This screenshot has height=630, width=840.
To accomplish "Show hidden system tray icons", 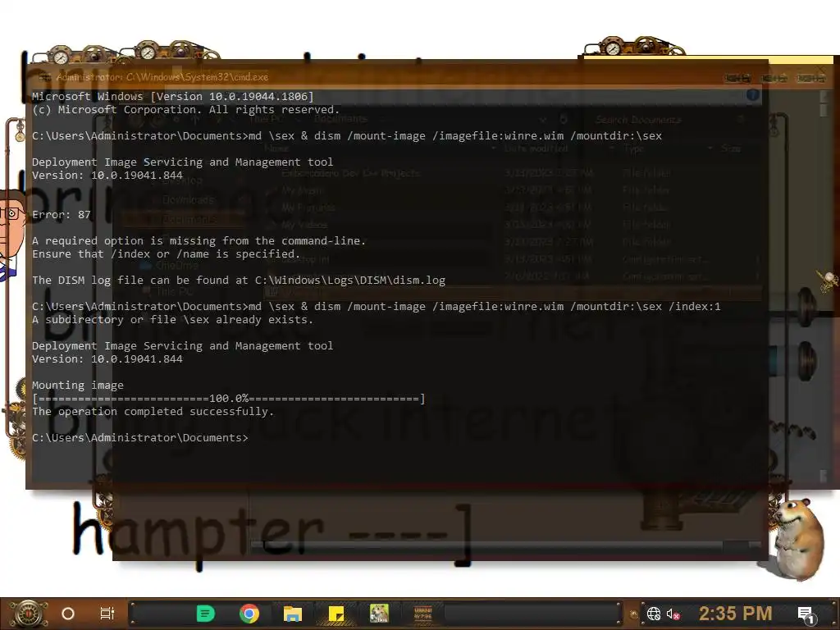I will [634, 614].
